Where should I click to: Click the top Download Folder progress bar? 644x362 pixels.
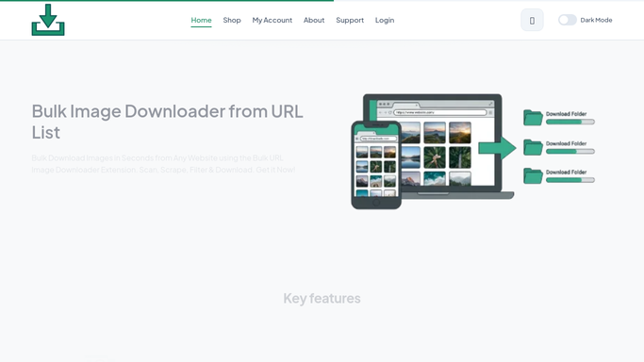pos(570,122)
